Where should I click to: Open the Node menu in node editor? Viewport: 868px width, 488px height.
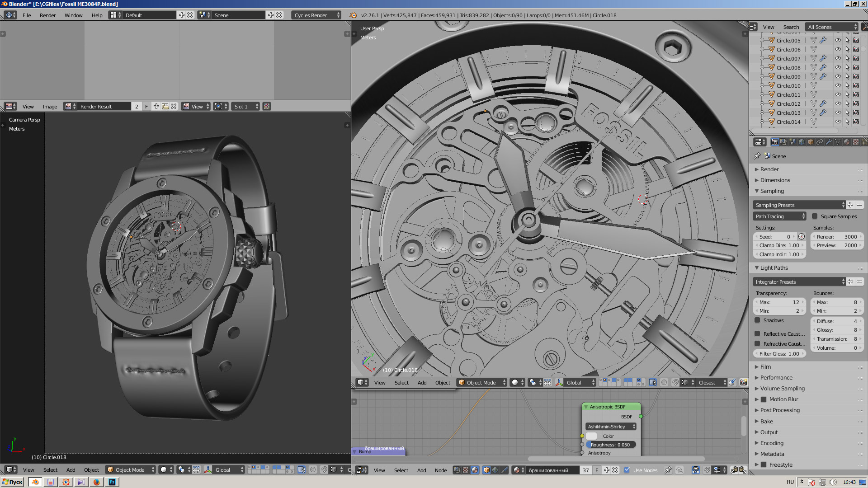pos(440,470)
